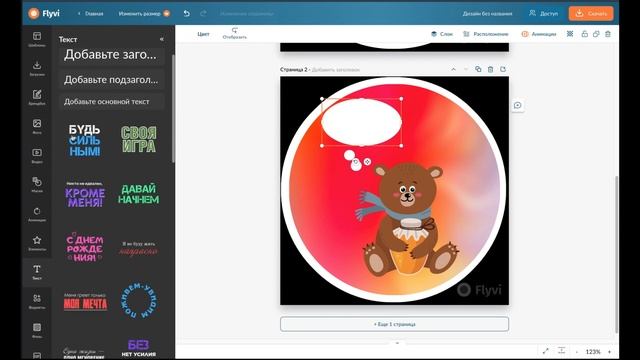Image resolution: width=640 pixels, height=360 pixels.
Task: Delete the selected element via trash icon
Action: pyautogui.click(x=608, y=34)
